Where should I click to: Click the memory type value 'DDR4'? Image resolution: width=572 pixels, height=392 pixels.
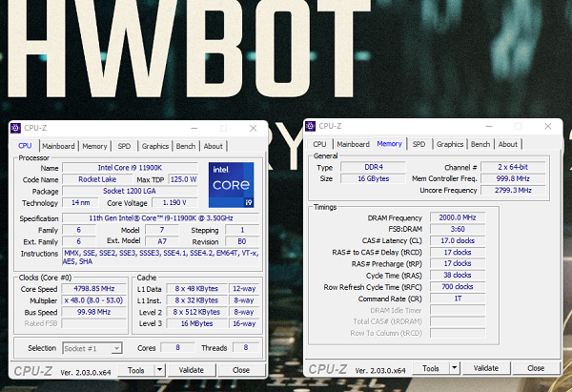click(x=373, y=167)
